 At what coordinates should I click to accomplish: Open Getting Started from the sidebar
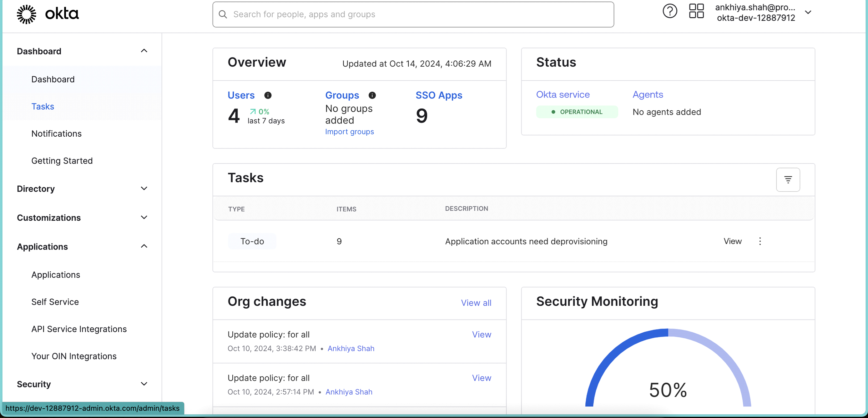(x=62, y=161)
